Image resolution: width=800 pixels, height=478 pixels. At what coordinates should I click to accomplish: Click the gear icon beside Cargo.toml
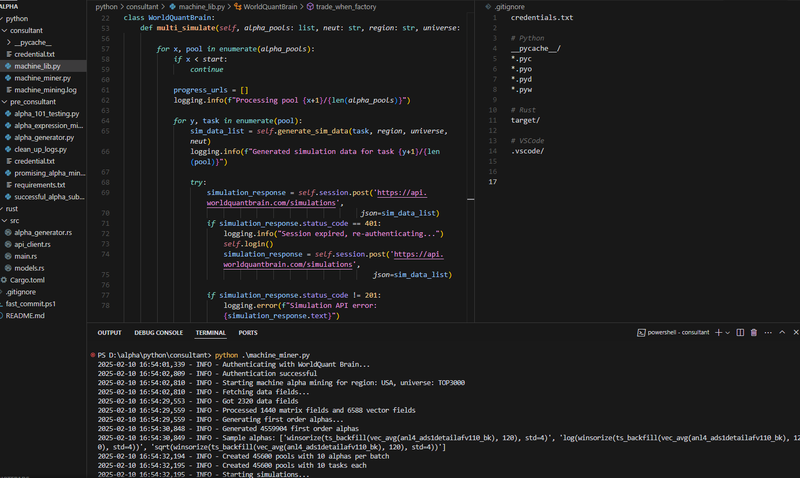tap(4, 280)
